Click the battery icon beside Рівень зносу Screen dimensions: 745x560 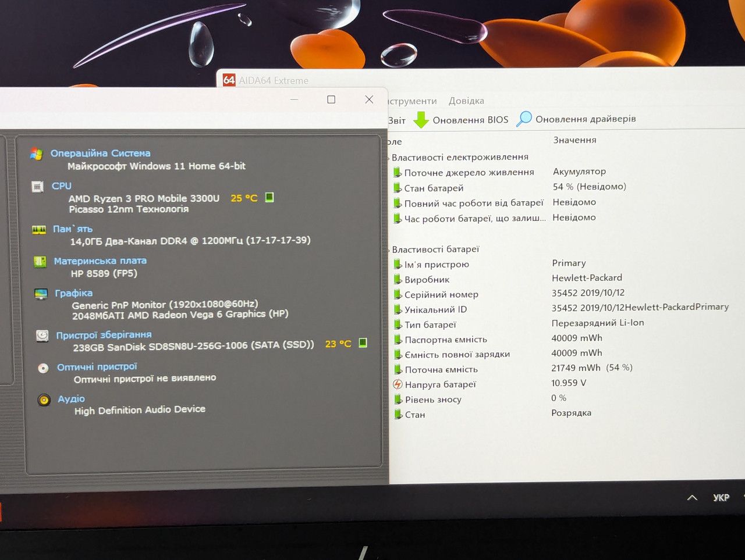tap(398, 400)
